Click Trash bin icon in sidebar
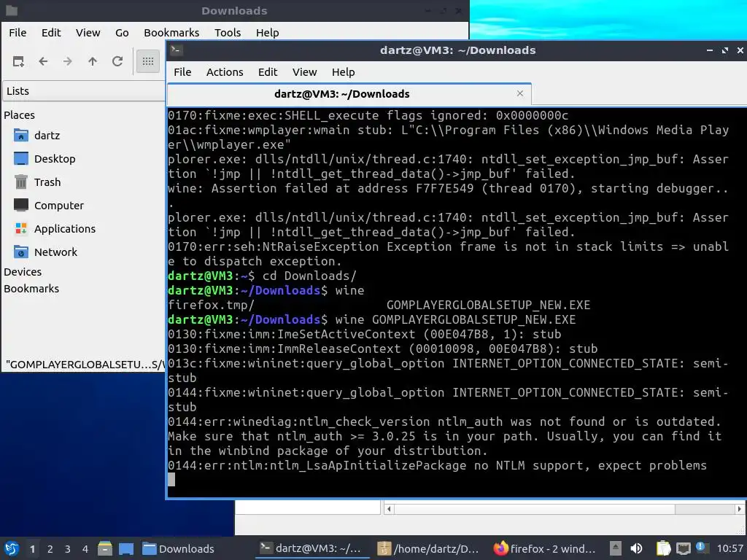 click(x=21, y=182)
